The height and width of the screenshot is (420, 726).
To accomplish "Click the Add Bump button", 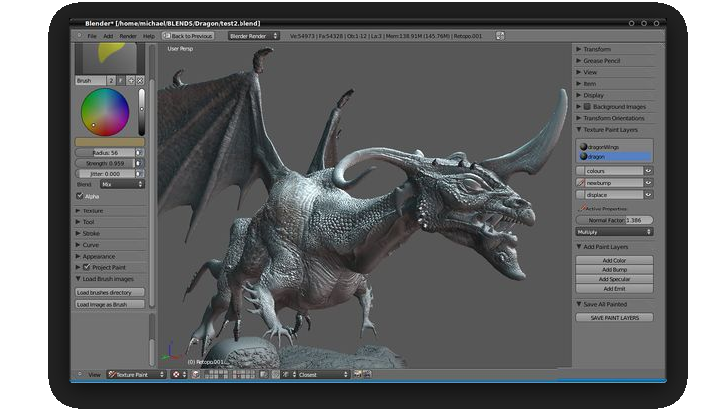I will (x=614, y=269).
